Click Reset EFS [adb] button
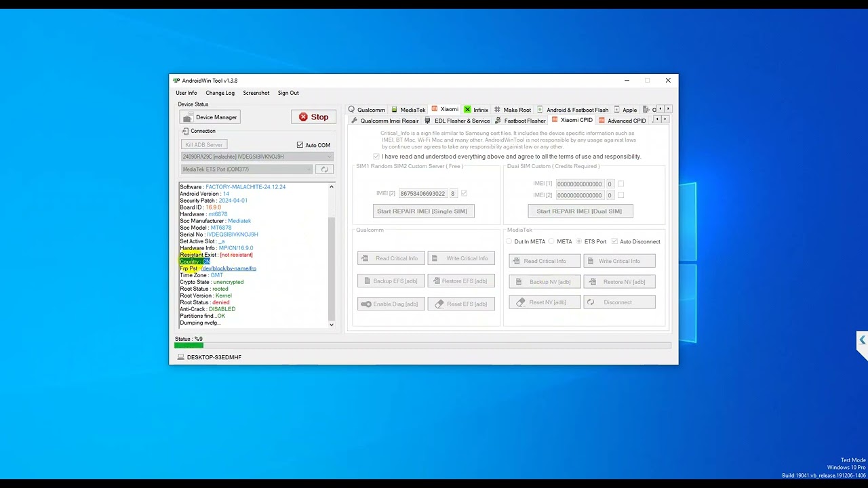The image size is (868, 488). click(461, 304)
